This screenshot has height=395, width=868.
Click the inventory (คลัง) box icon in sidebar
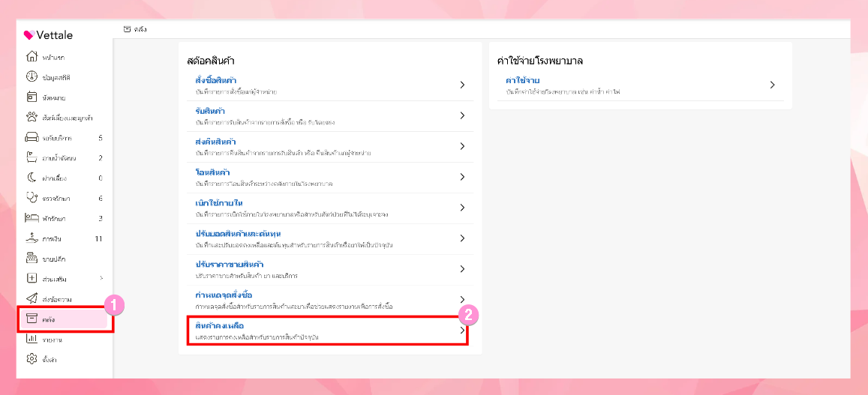[32, 319]
